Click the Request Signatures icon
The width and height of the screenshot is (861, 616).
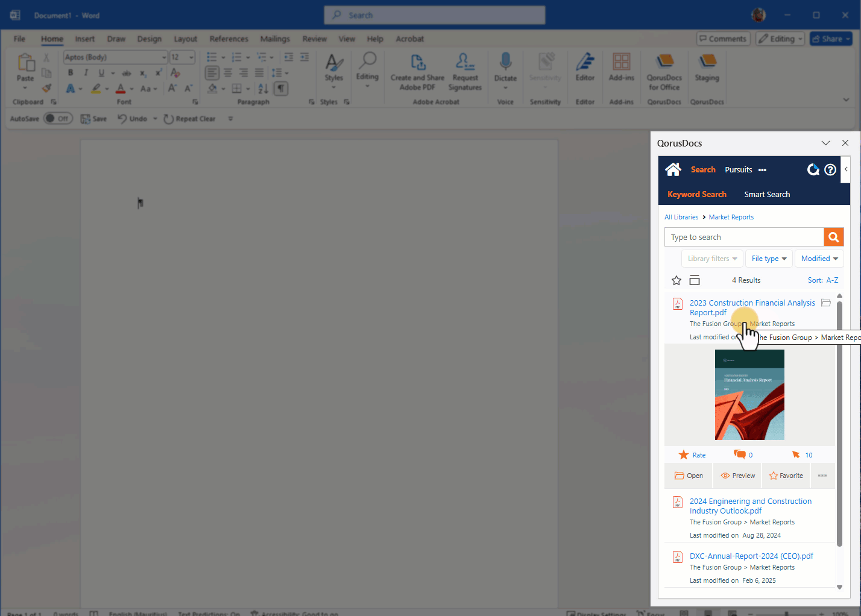click(465, 61)
